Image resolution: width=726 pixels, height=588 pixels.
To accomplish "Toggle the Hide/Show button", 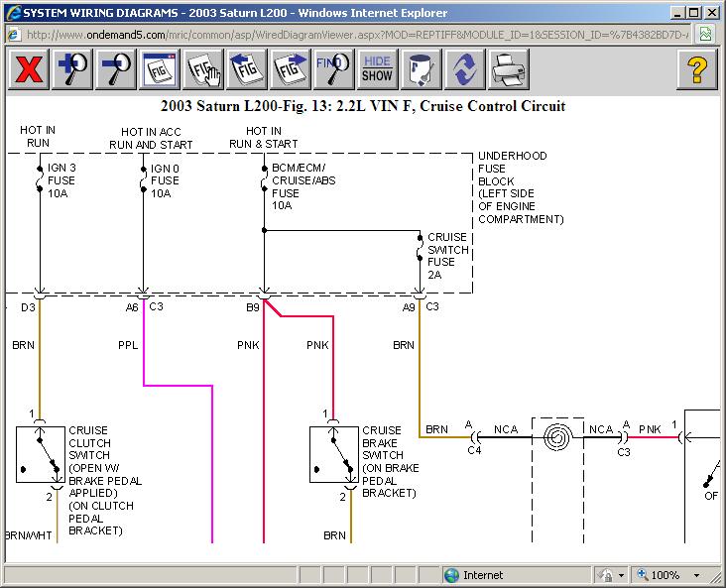I will click(x=377, y=70).
